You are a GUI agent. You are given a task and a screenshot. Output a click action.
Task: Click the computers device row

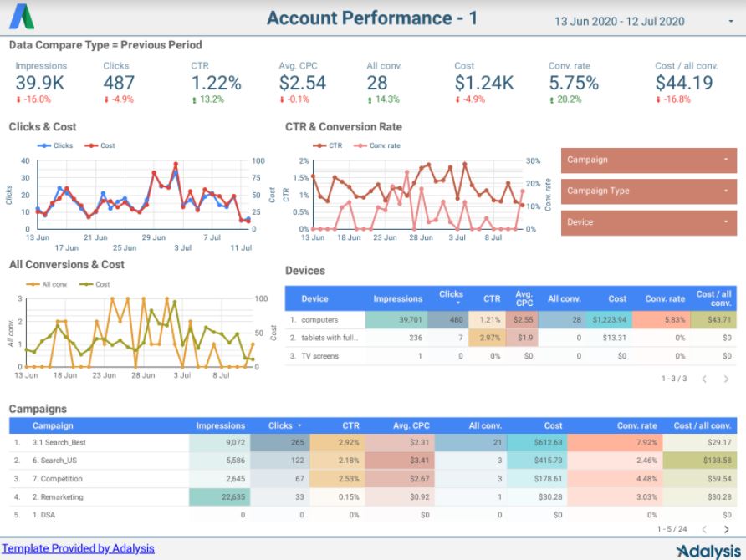[x=319, y=319]
